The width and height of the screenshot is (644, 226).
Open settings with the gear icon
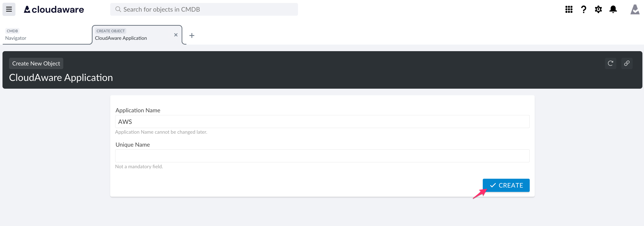click(x=598, y=10)
